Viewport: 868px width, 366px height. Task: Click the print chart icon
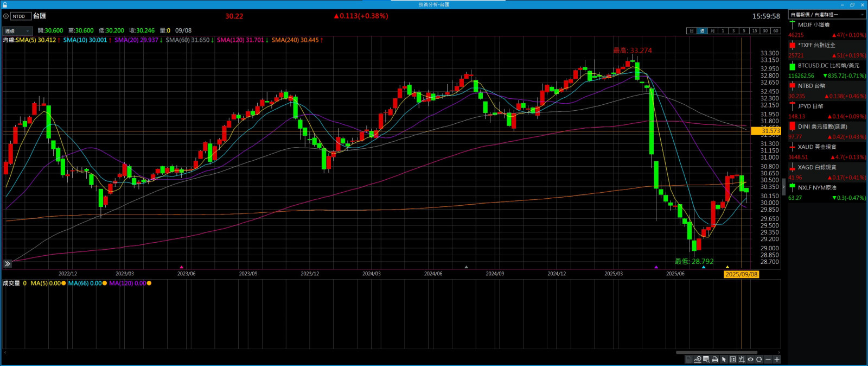tap(715, 359)
